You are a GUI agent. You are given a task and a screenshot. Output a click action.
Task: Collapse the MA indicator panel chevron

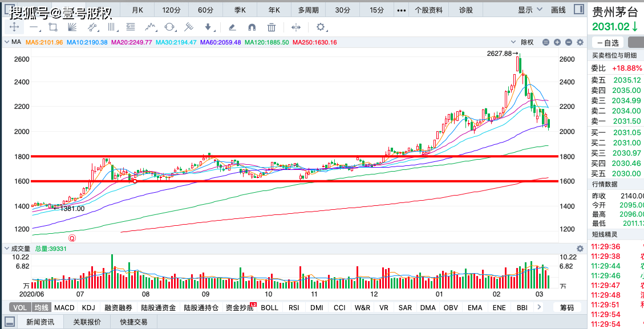click(7, 42)
